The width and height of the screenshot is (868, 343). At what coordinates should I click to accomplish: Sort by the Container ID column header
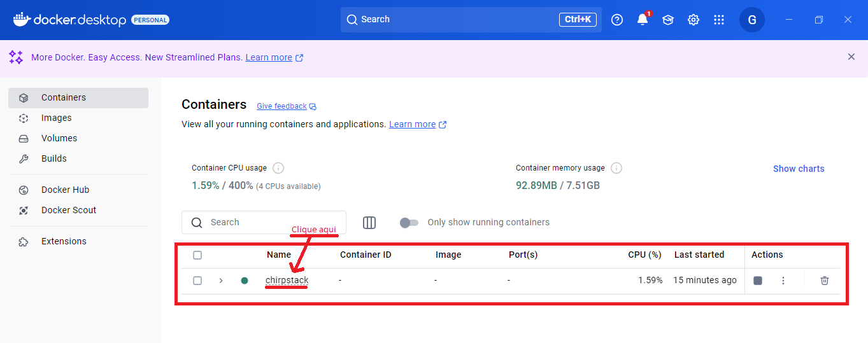(x=366, y=255)
